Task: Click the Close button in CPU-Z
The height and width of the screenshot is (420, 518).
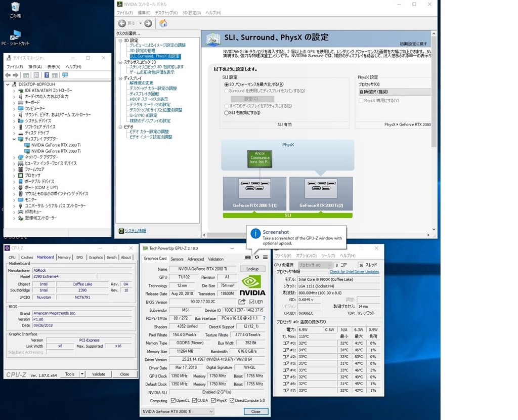Action: pos(124,374)
